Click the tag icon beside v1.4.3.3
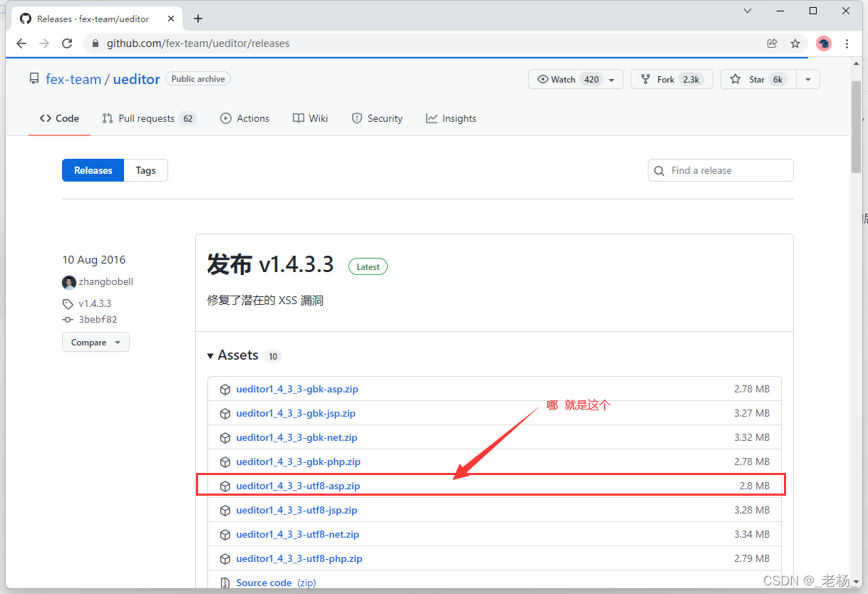This screenshot has height=594, width=868. tap(68, 304)
